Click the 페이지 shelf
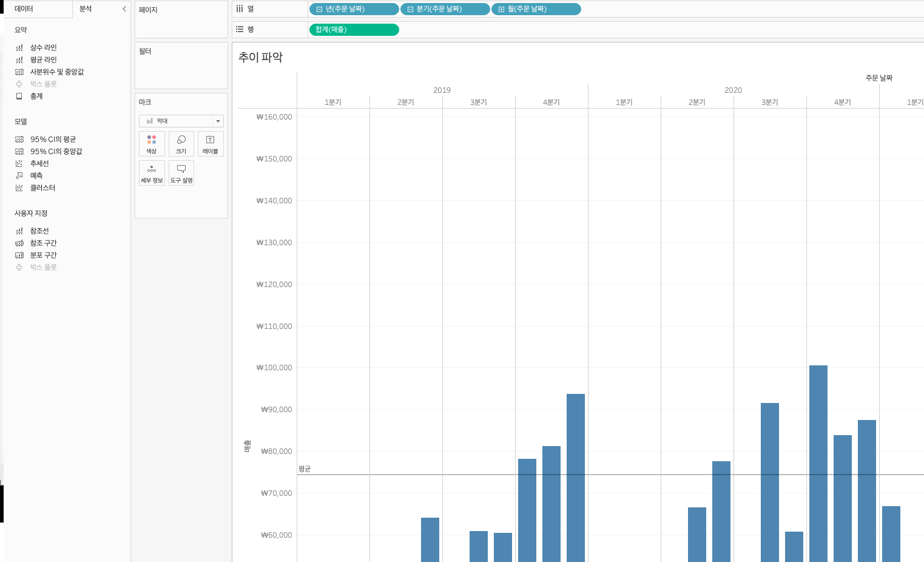Image resolution: width=924 pixels, height=562 pixels. 181,19
